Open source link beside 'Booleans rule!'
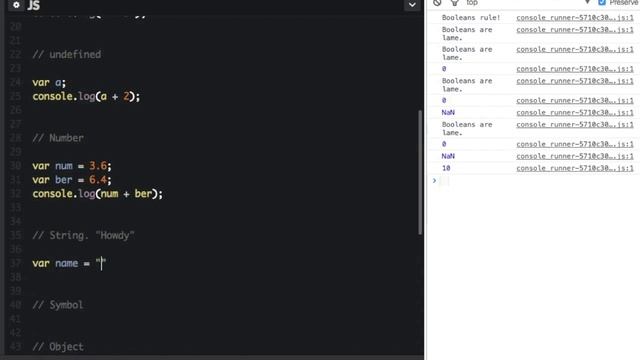This screenshot has height=360, width=640. pyautogui.click(x=575, y=18)
